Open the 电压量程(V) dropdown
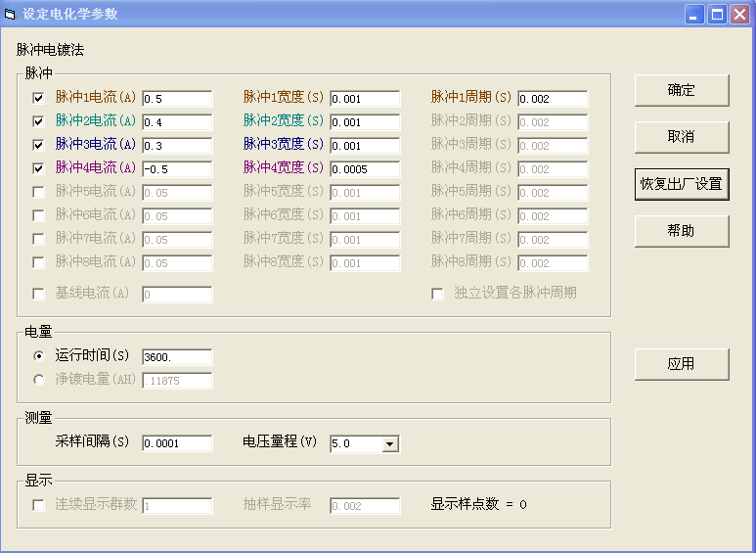The width and height of the screenshot is (756, 553). coord(390,444)
